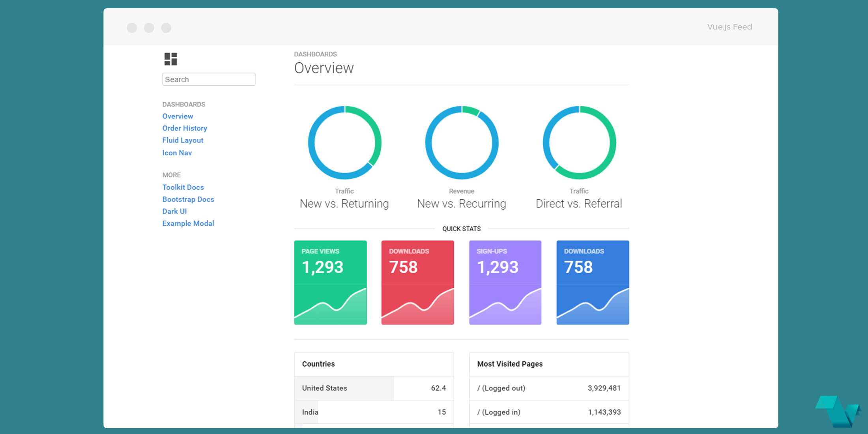The image size is (868, 434).
Task: Open Bootstrap Docs reference page
Action: click(188, 199)
